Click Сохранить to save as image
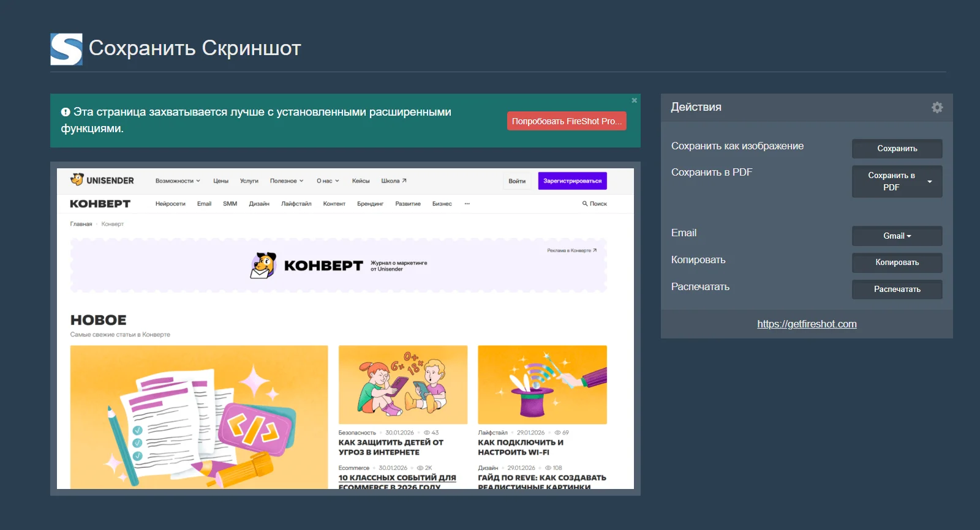This screenshot has width=980, height=530. tap(897, 149)
